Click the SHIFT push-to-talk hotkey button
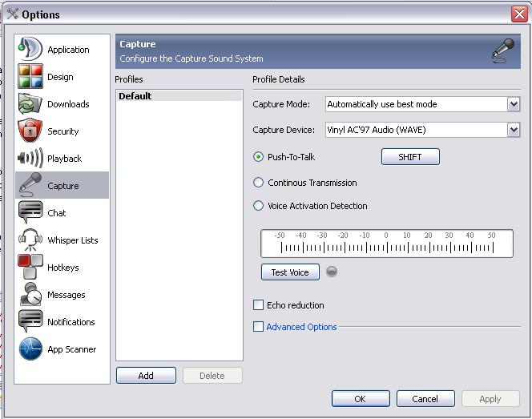The width and height of the screenshot is (532, 419). pyautogui.click(x=410, y=157)
